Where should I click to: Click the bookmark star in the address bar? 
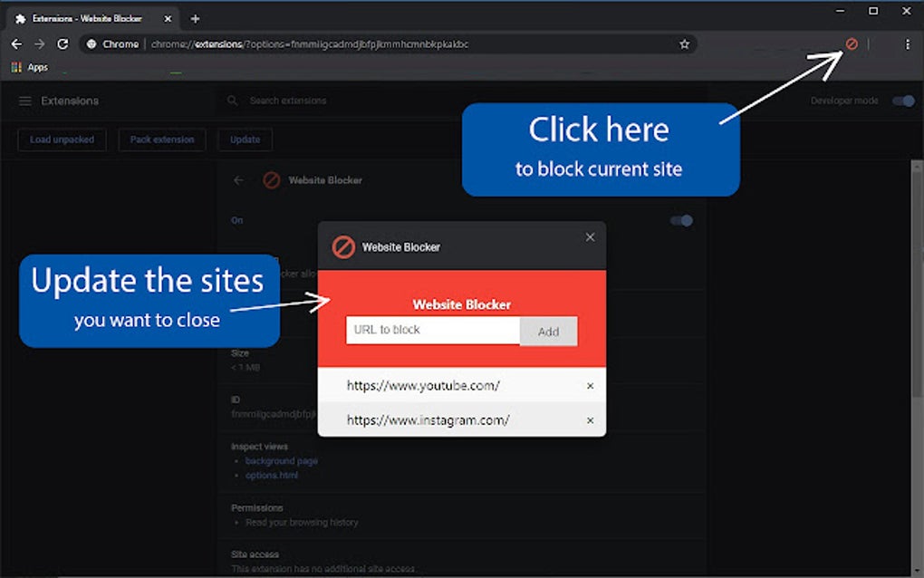click(x=684, y=43)
